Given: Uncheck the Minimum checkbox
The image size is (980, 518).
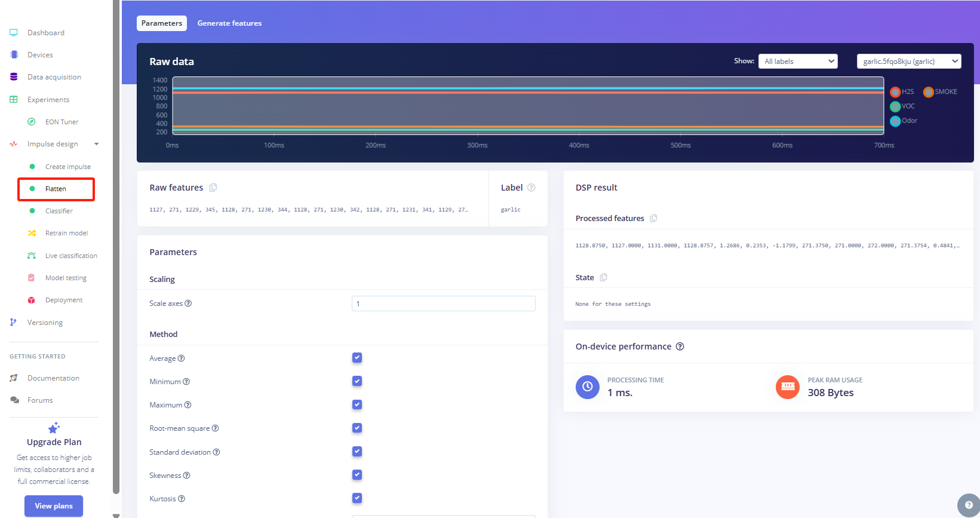Looking at the screenshot, I should 357,381.
